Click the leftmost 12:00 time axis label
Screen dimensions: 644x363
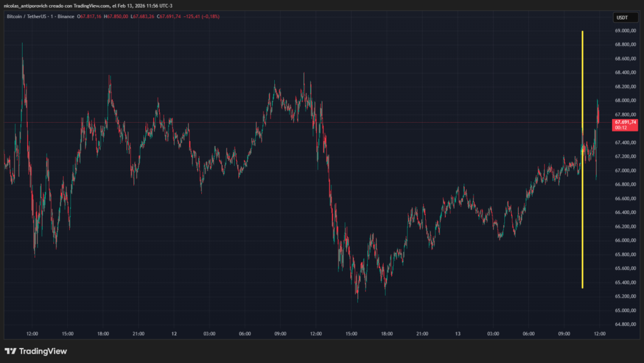32,334
